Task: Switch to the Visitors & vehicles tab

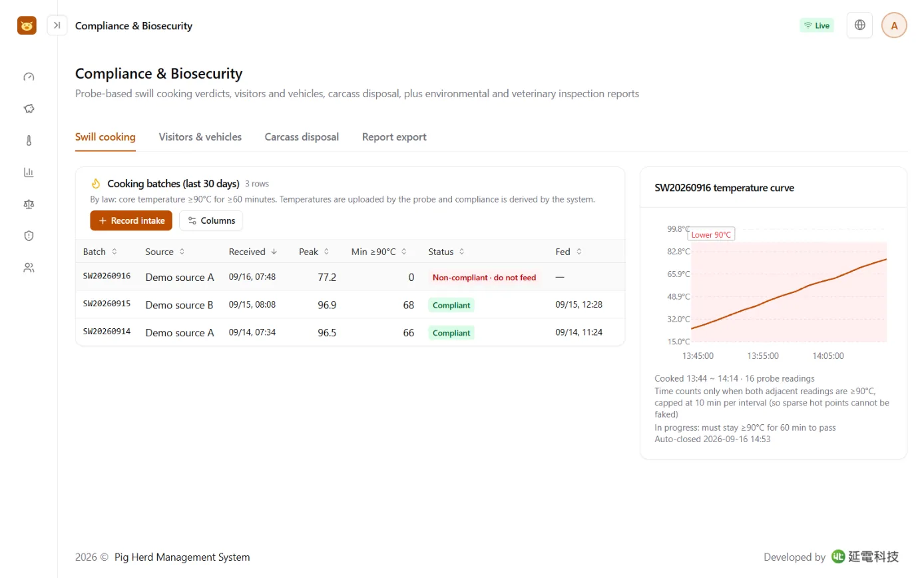Action: click(200, 137)
